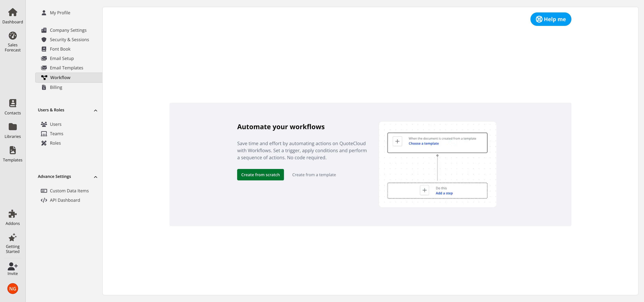Click the Help me button

(x=550, y=19)
